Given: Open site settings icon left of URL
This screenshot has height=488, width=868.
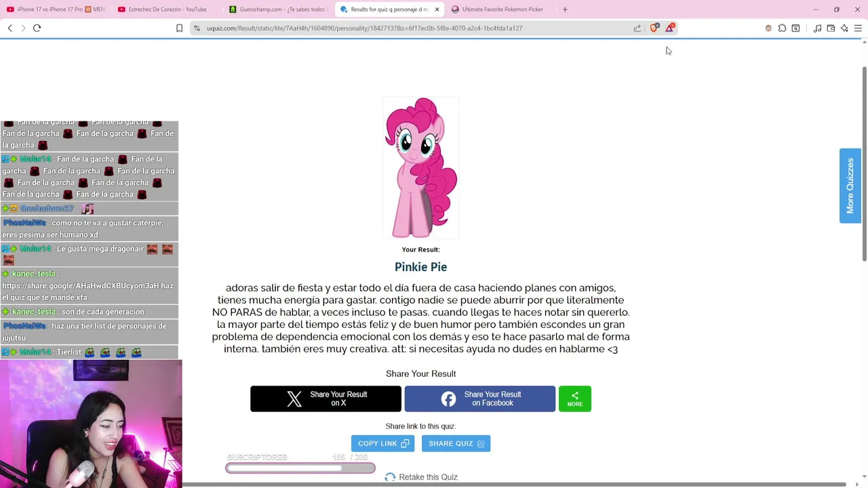Looking at the screenshot, I should (197, 28).
